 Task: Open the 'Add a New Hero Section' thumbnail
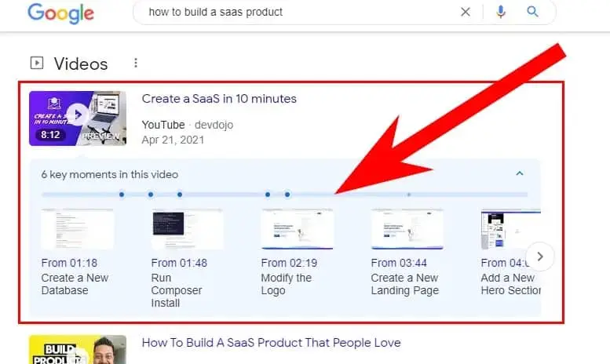(x=511, y=229)
